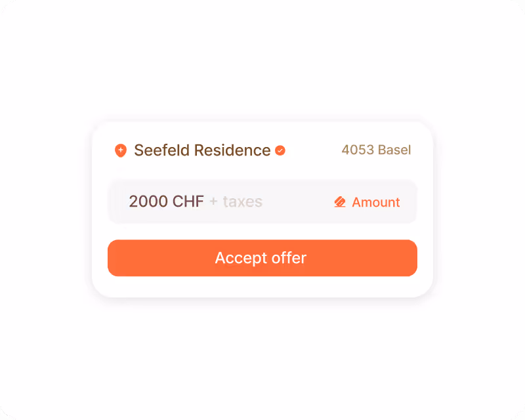The image size is (525, 420).
Task: Click the header row of the offer card
Action: [262, 150]
